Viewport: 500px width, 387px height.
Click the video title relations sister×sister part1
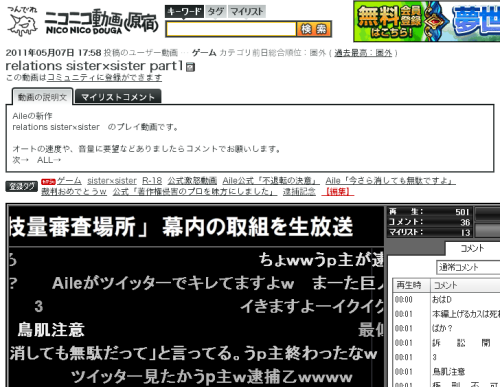(x=95, y=66)
